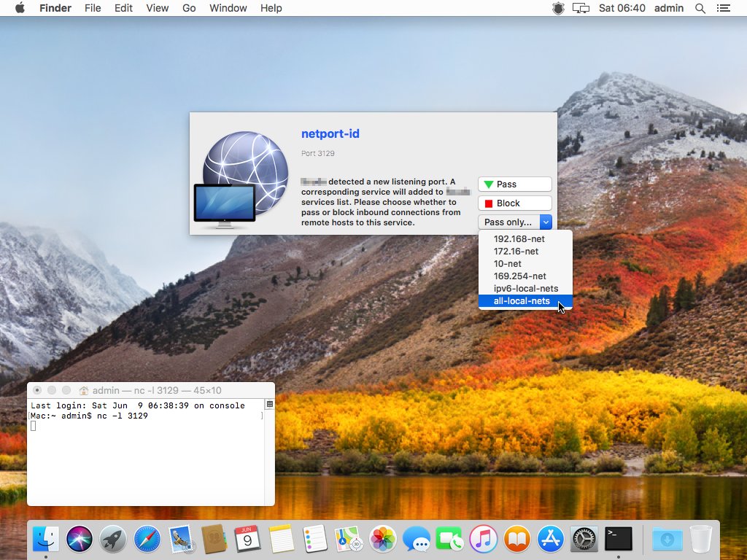Open the Help menu

(271, 8)
